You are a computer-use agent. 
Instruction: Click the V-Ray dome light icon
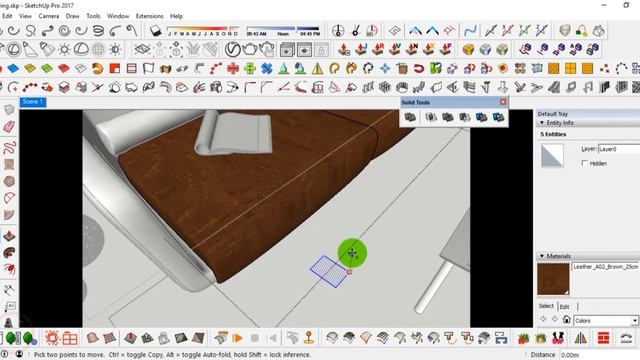coord(81,50)
